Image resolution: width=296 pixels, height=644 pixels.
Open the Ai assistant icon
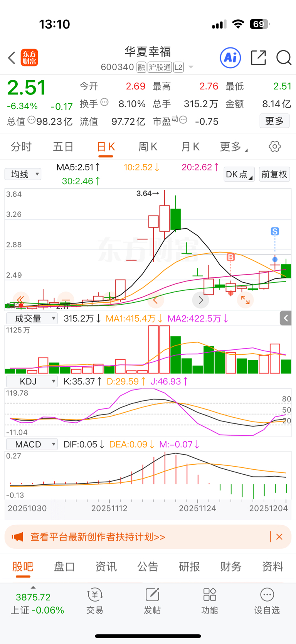coord(230,58)
